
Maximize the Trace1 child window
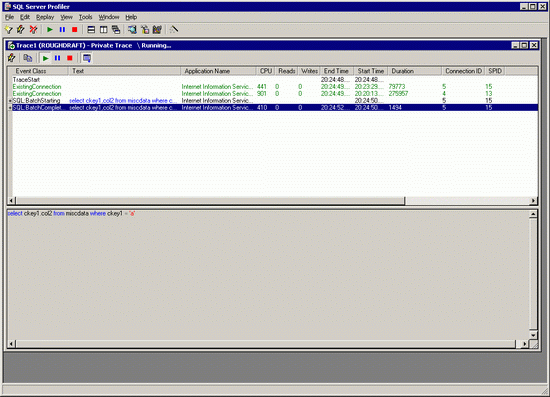coord(524,45)
